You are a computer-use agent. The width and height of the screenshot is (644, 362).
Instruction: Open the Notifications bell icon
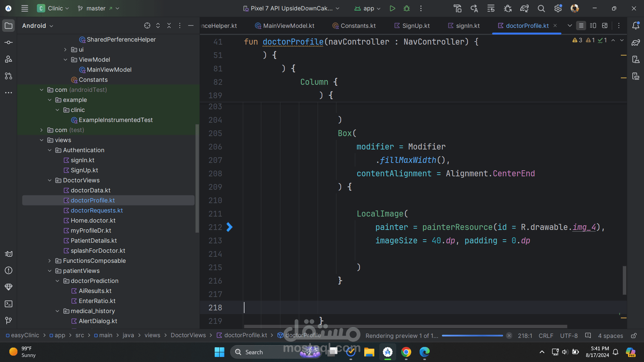(x=636, y=26)
